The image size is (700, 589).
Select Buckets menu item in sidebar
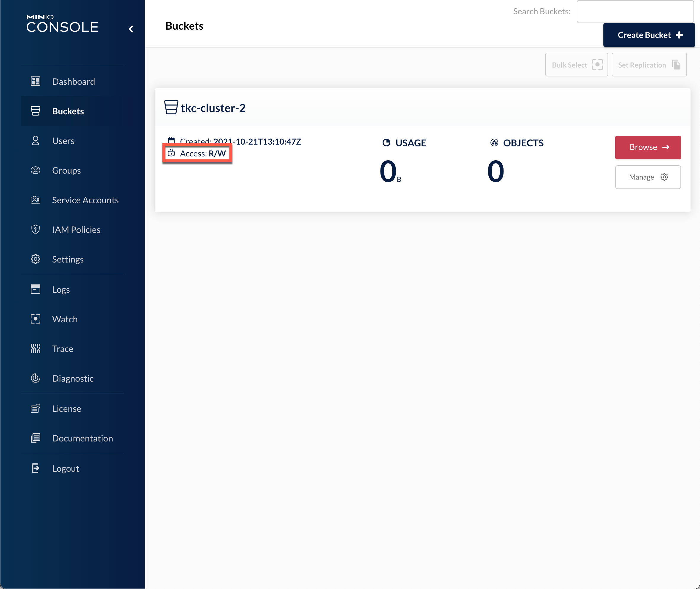[x=68, y=111]
